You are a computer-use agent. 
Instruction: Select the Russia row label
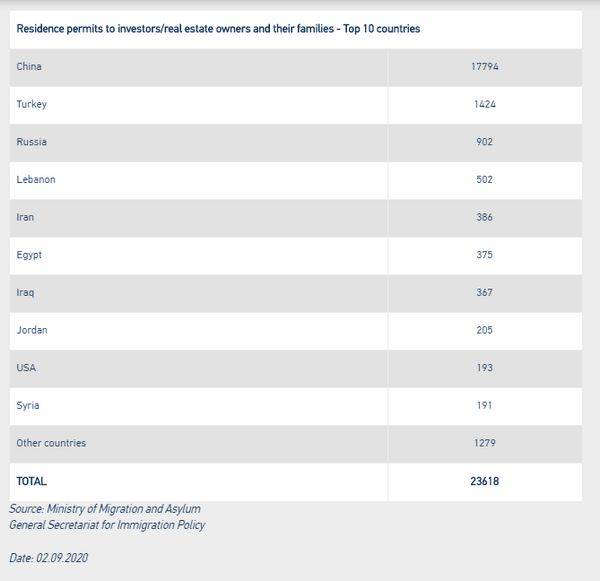point(31,142)
